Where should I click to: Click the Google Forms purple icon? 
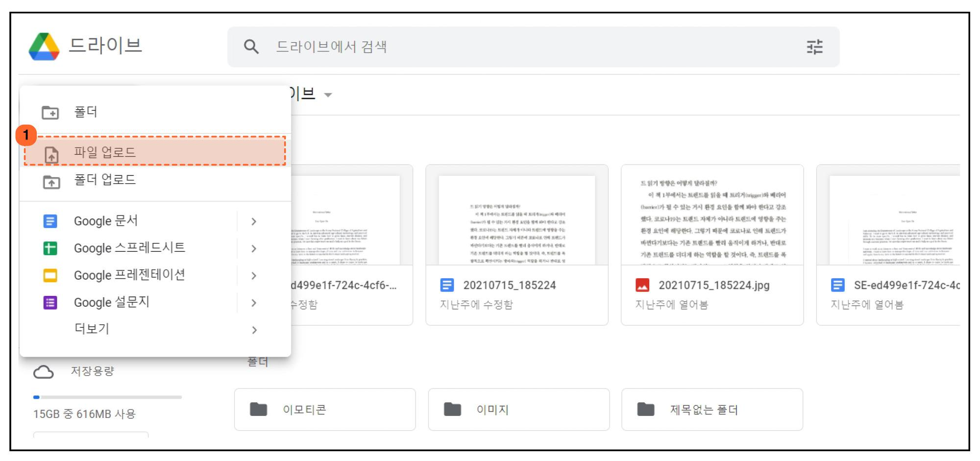(50, 302)
